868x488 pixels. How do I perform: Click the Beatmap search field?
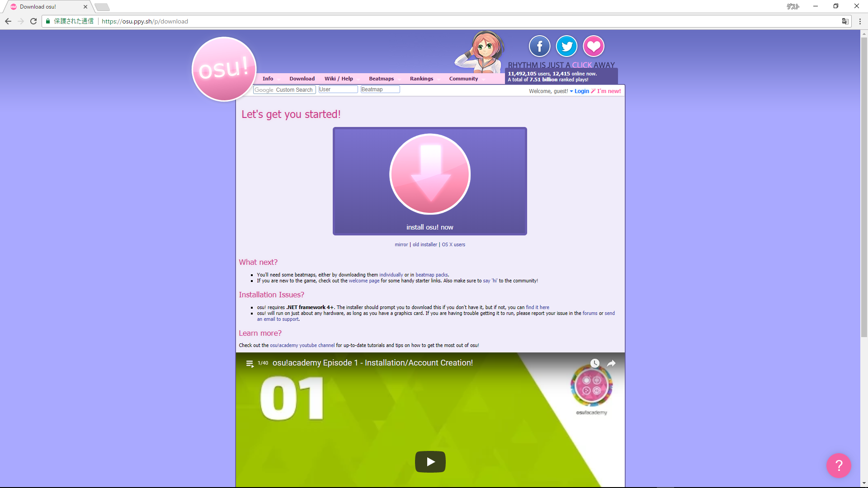point(380,89)
